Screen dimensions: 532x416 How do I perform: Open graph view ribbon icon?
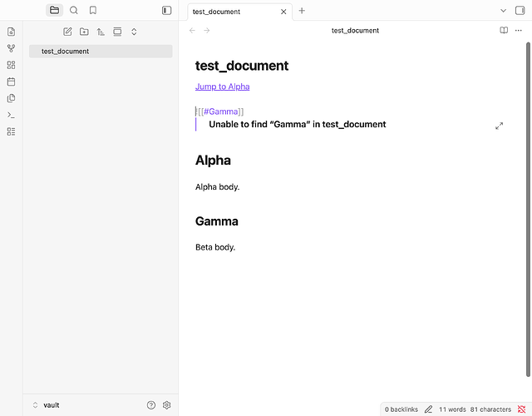pyautogui.click(x=11, y=48)
